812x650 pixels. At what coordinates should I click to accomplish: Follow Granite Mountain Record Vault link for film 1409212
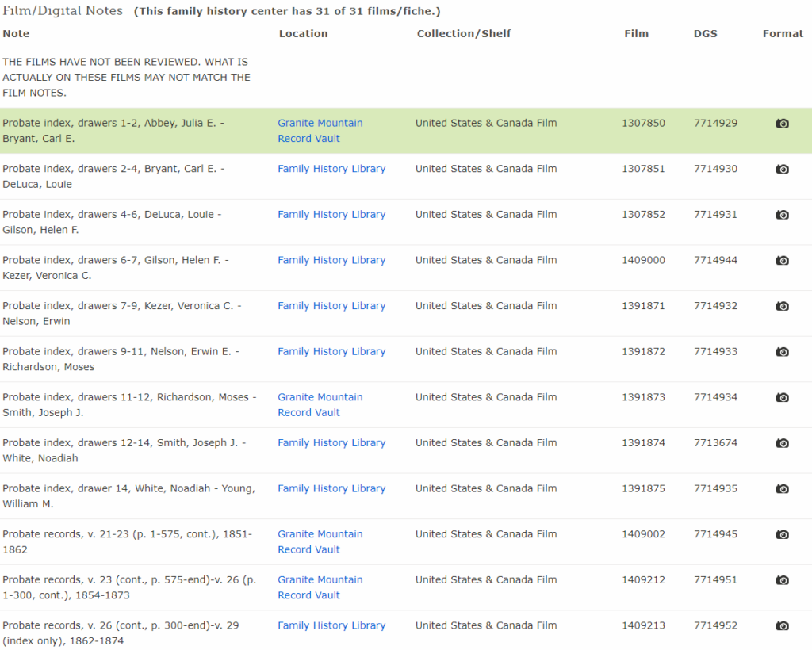pyautogui.click(x=320, y=587)
